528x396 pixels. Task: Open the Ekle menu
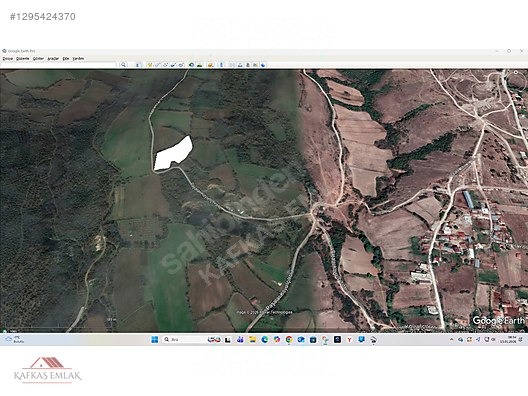(66, 59)
